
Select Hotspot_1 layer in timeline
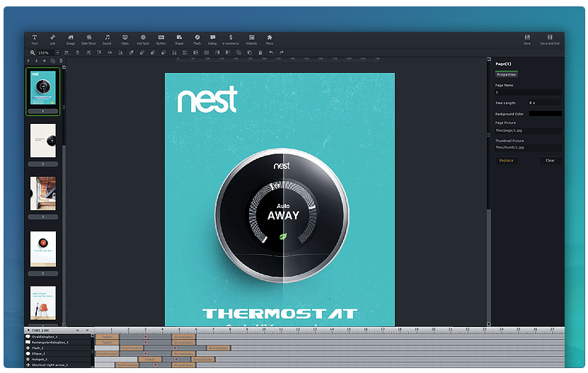coord(58,359)
